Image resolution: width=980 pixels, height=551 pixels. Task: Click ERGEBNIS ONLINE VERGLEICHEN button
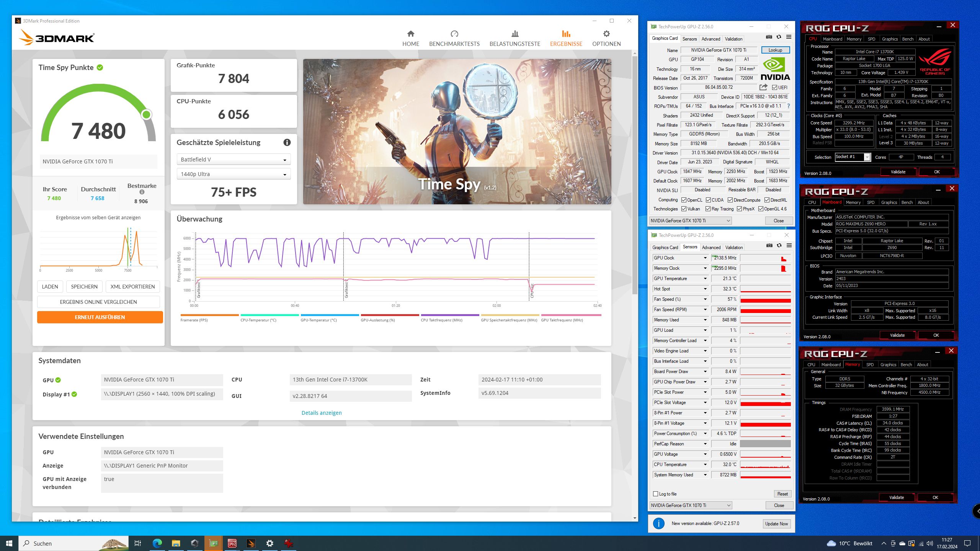point(98,302)
